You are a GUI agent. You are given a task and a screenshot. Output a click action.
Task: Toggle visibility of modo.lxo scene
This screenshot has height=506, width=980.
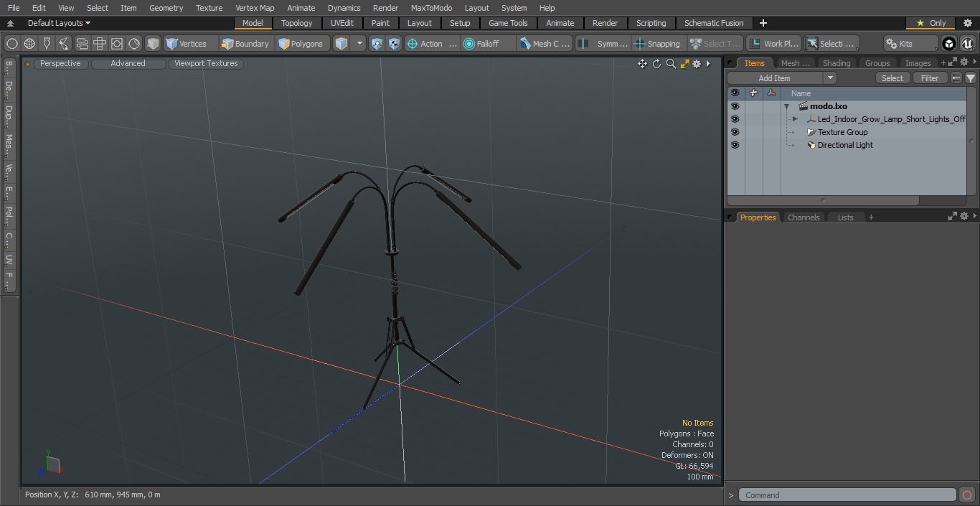pyautogui.click(x=735, y=106)
